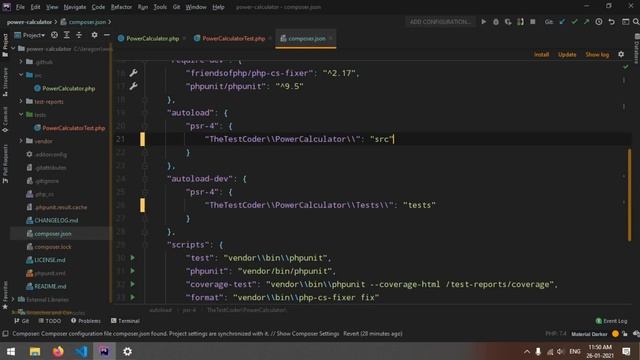The width and height of the screenshot is (640, 360).
Task: Open Add Configuration dropdown box
Action: pyautogui.click(x=440, y=22)
